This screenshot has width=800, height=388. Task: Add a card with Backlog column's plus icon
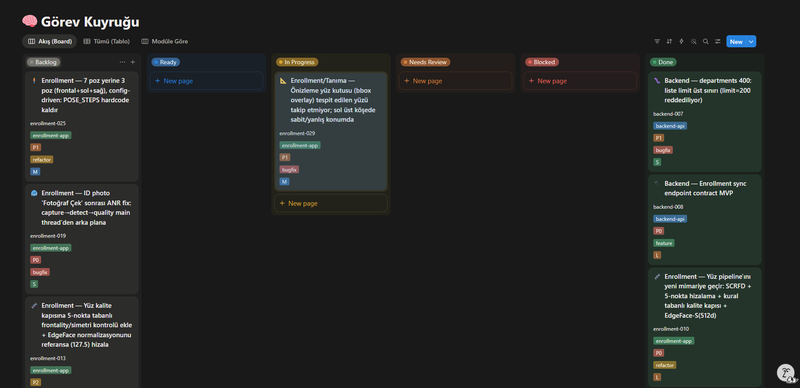tap(133, 62)
